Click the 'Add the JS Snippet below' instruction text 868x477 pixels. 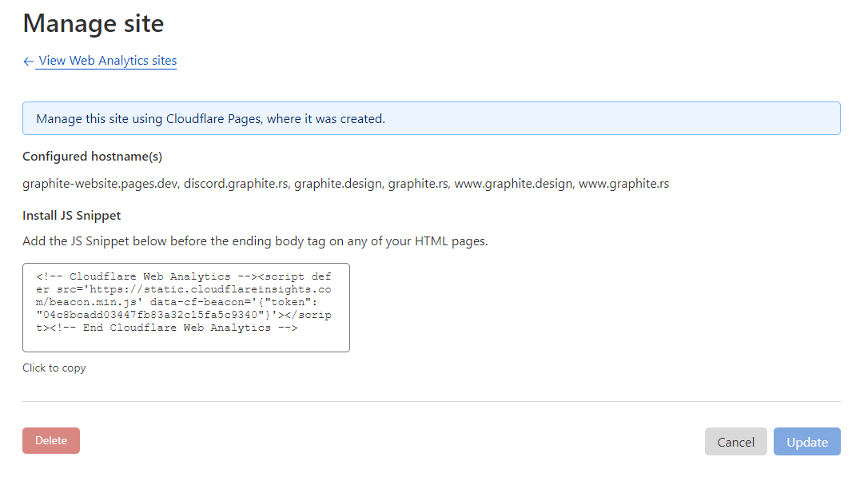255,241
